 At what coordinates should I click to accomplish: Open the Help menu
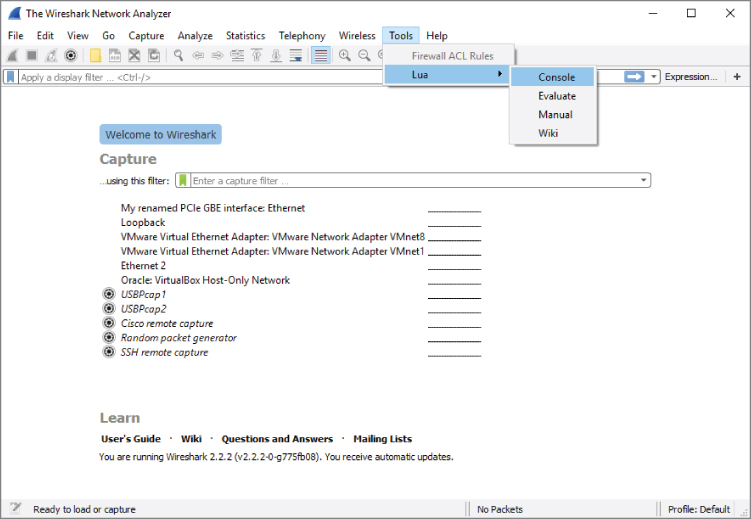pos(437,35)
